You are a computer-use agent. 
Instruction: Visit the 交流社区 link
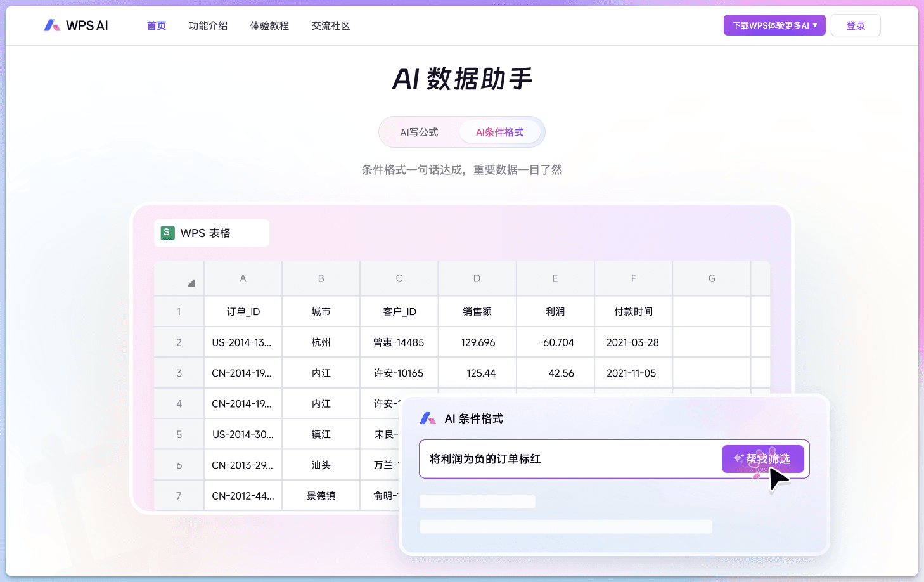click(x=331, y=26)
